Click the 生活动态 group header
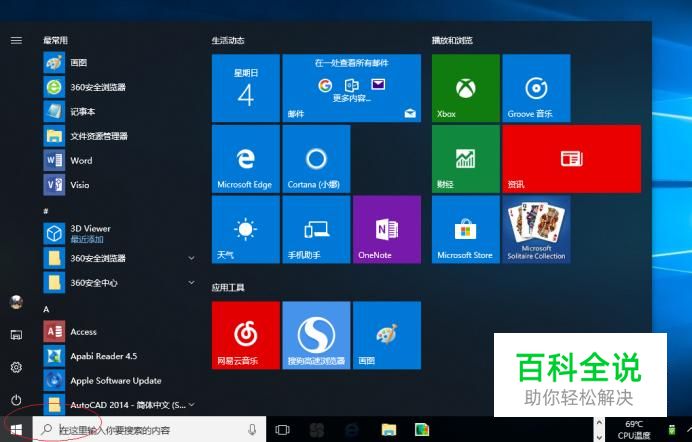Screen dimensions: 692x442 point(228,41)
